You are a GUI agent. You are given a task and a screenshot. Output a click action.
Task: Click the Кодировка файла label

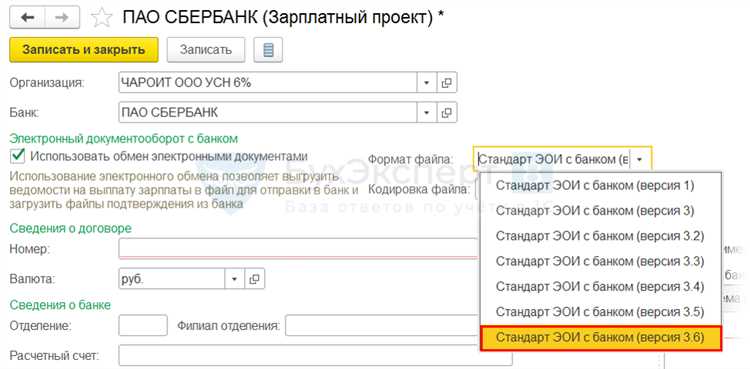(419, 189)
